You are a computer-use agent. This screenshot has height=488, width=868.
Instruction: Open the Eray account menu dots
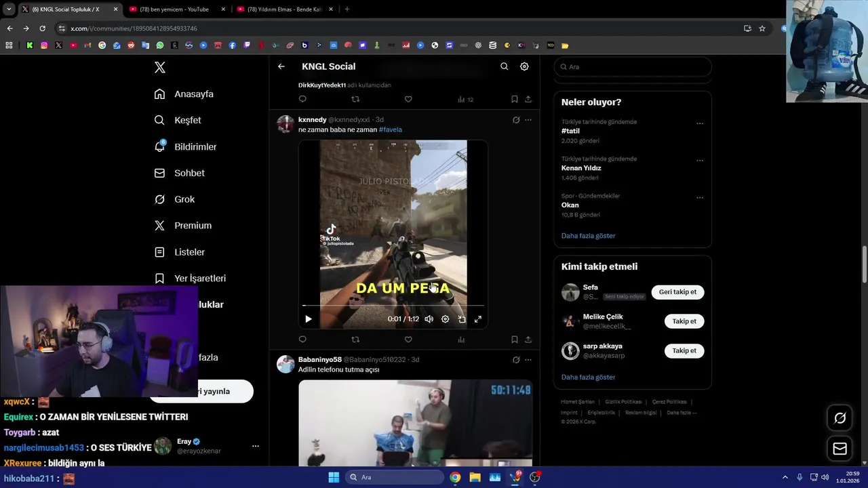256,446
